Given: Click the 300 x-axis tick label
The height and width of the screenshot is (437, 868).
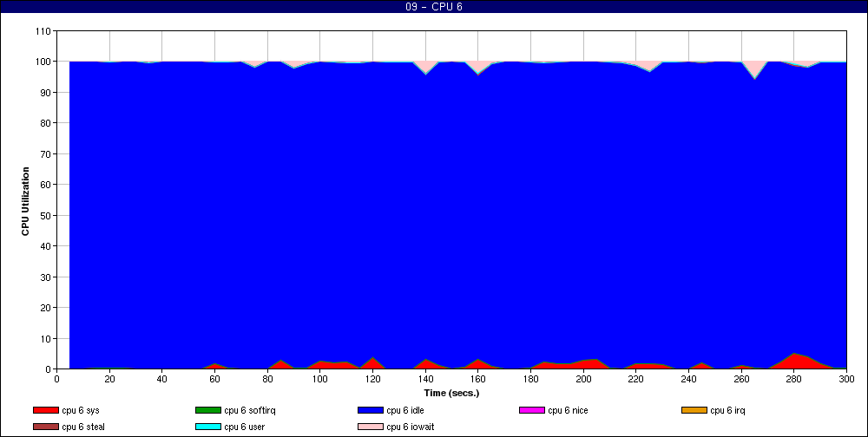Looking at the screenshot, I should pyautogui.click(x=846, y=379).
